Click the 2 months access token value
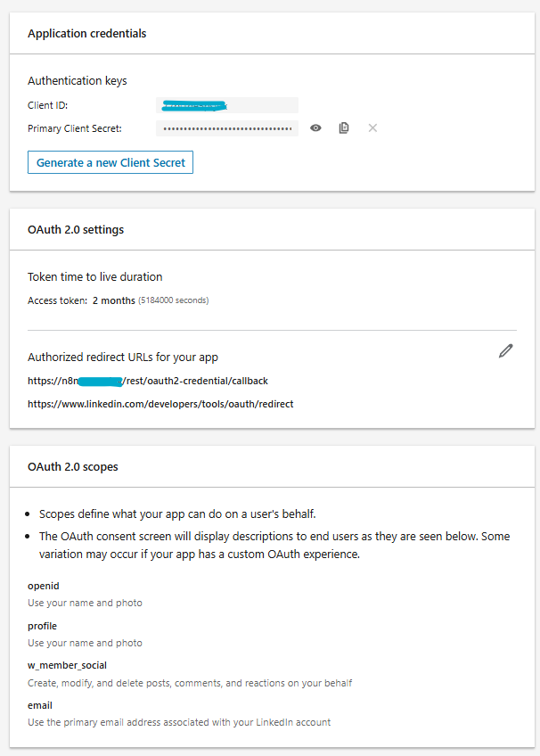The height and width of the screenshot is (756, 540). point(114,301)
